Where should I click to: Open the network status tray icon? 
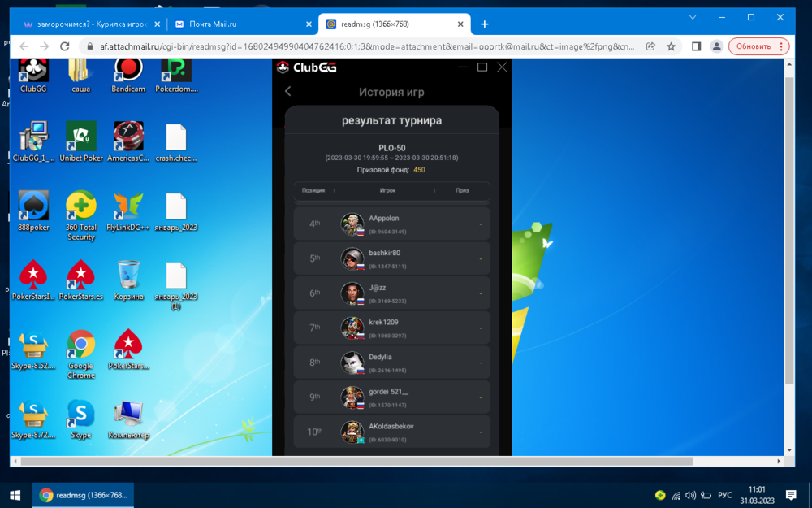[676, 495]
